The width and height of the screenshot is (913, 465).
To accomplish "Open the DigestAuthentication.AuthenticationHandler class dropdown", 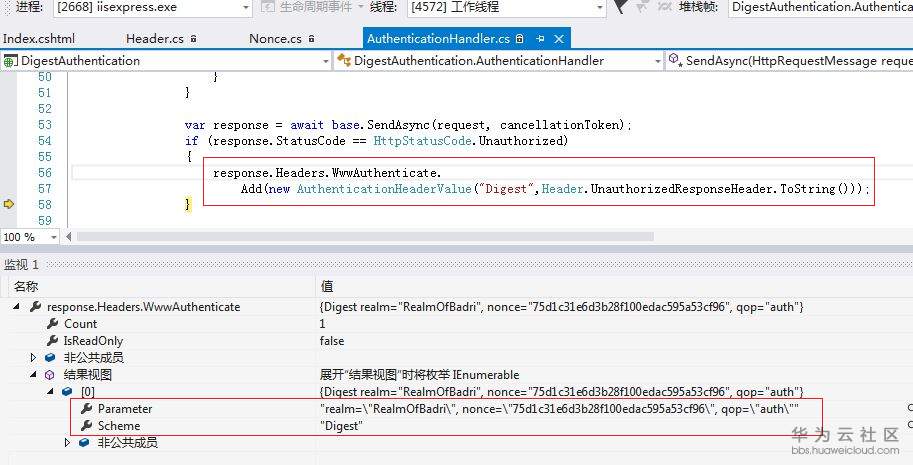I will coord(498,61).
